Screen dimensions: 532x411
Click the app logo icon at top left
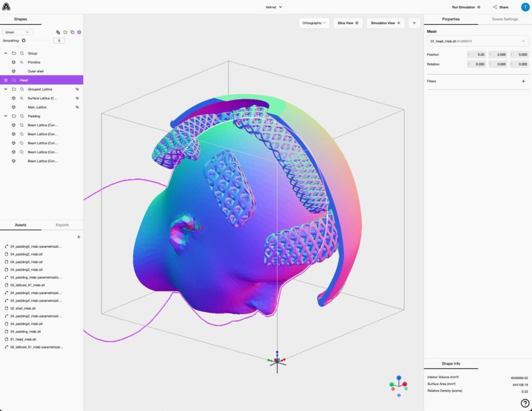[5, 7]
